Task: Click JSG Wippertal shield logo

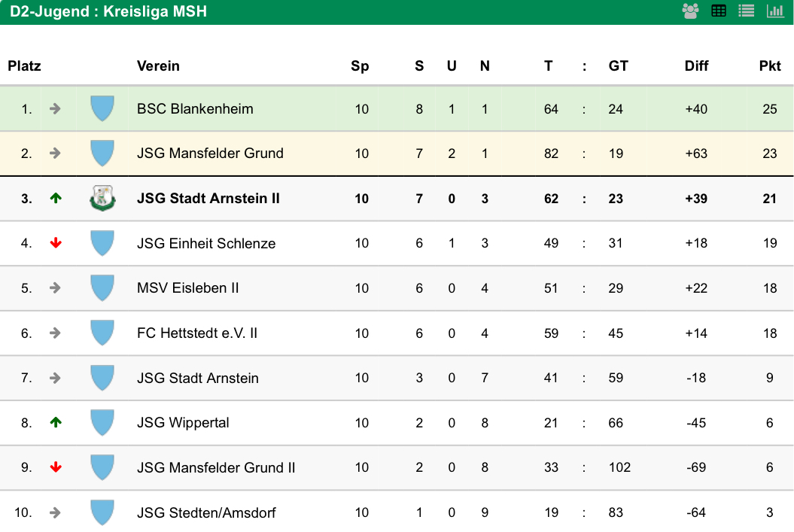Action: 102,422
